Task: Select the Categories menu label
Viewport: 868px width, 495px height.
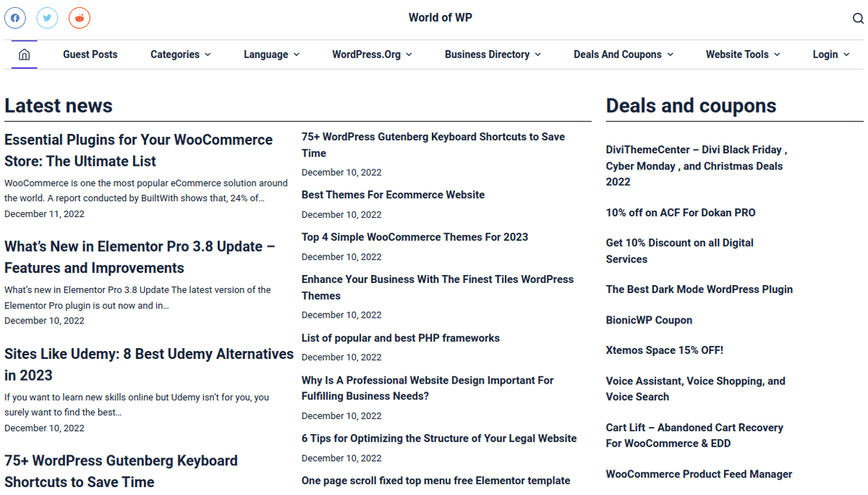Action: [x=175, y=54]
